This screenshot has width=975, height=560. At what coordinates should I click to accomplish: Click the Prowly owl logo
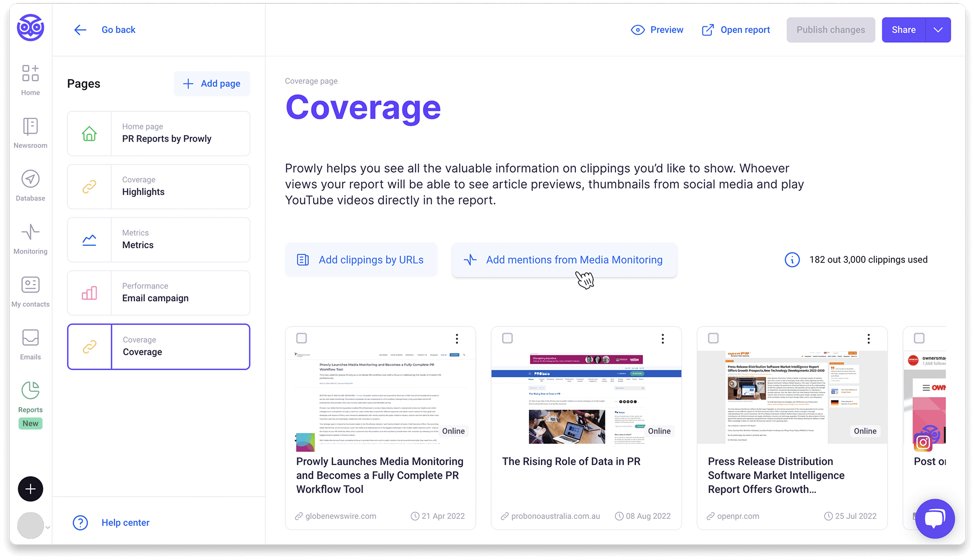[30, 28]
